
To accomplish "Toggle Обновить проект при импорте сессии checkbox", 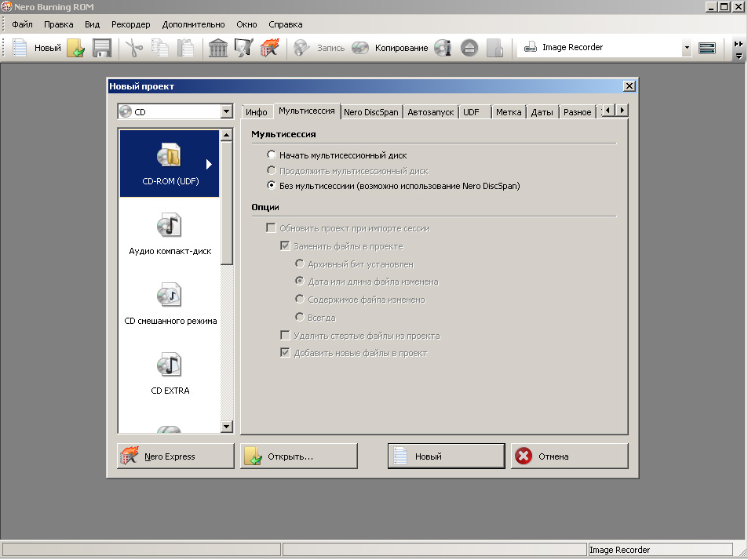I will point(271,227).
